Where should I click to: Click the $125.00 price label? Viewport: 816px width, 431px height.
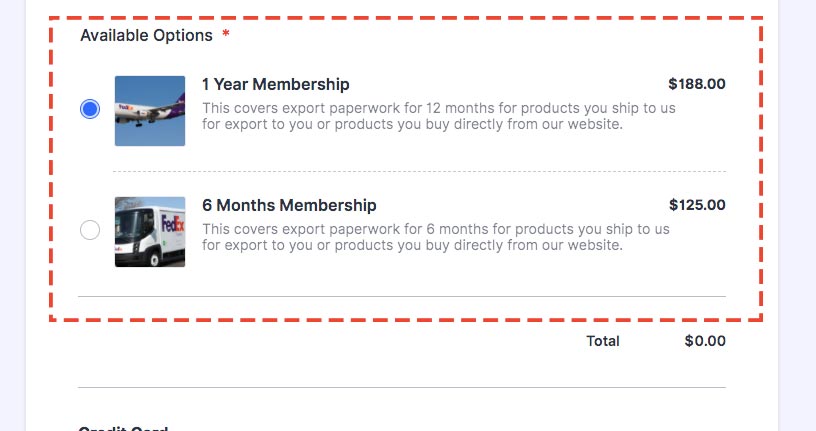pos(697,205)
